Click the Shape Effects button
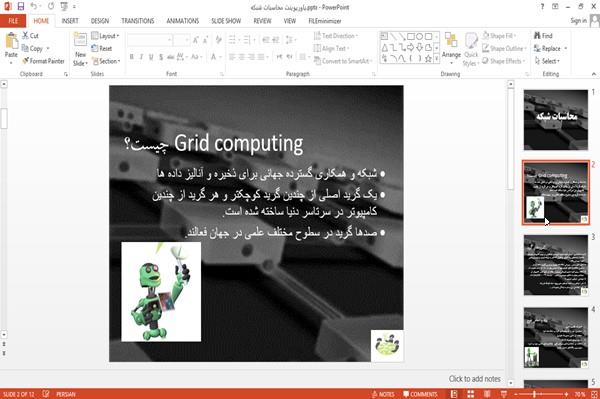This screenshot has width=600, height=399. click(x=504, y=61)
